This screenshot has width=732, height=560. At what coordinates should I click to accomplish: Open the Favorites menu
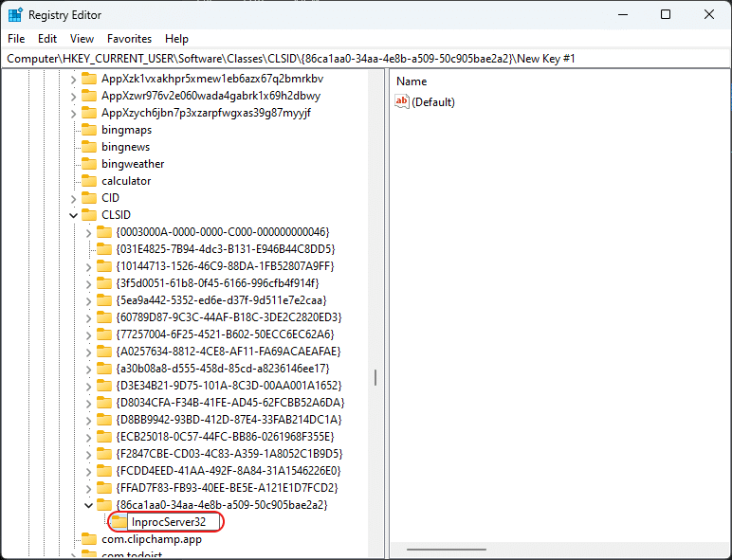click(x=129, y=39)
